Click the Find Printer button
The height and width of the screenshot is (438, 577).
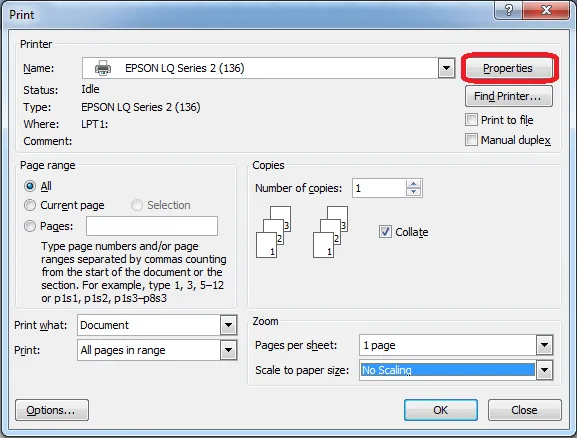point(509,96)
